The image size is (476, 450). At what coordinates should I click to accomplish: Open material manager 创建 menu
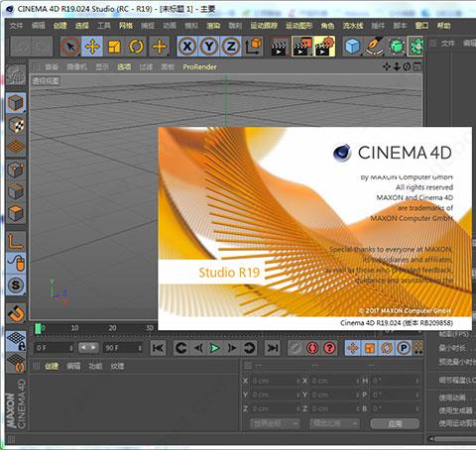point(52,366)
